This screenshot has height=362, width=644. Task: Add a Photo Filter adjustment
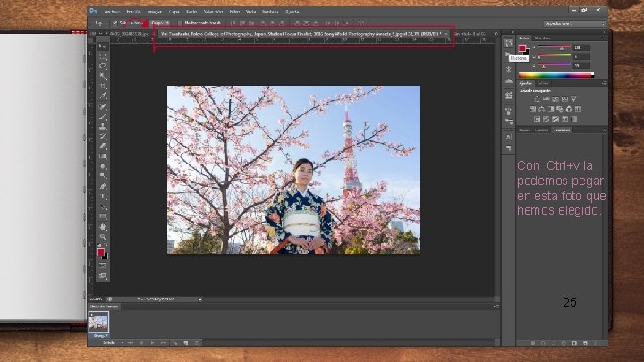[559, 109]
